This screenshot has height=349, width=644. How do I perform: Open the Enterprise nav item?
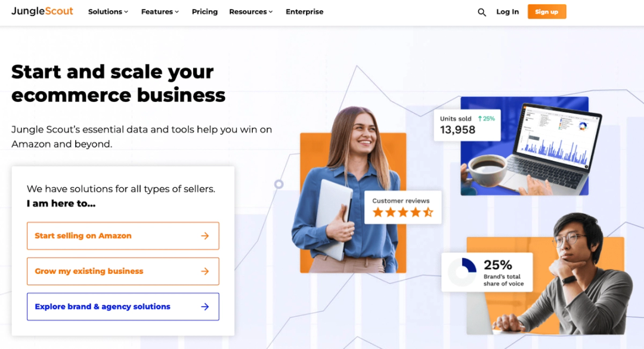(304, 11)
